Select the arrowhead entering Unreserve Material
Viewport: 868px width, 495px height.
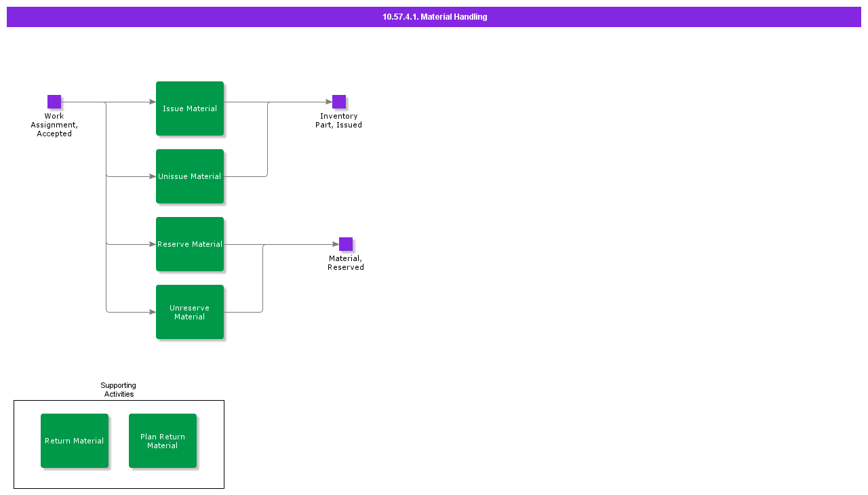pyautogui.click(x=153, y=313)
